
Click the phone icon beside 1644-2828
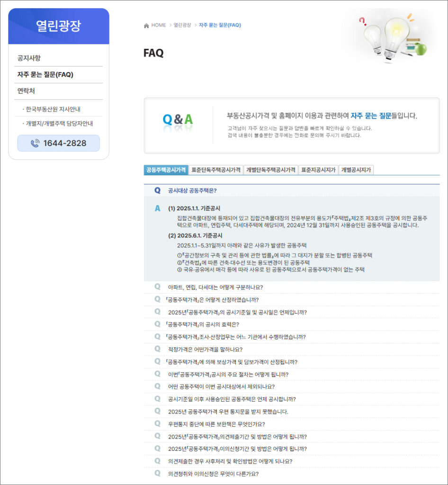(x=35, y=143)
